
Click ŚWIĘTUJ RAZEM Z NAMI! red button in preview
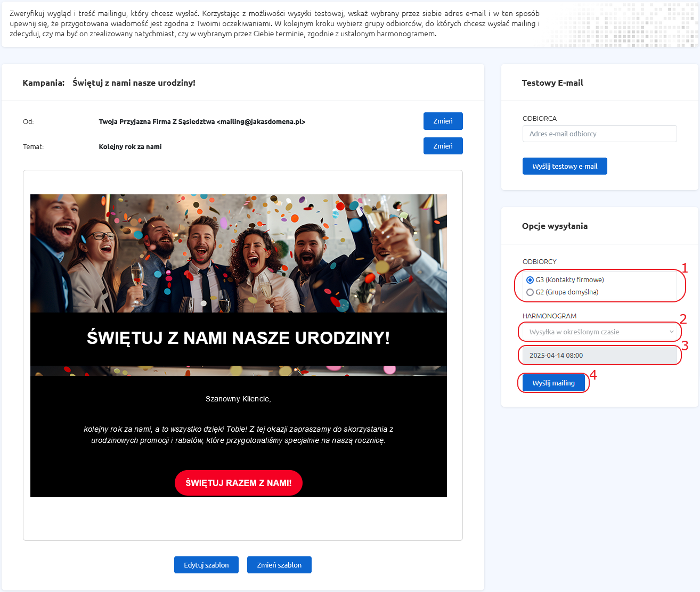239,483
